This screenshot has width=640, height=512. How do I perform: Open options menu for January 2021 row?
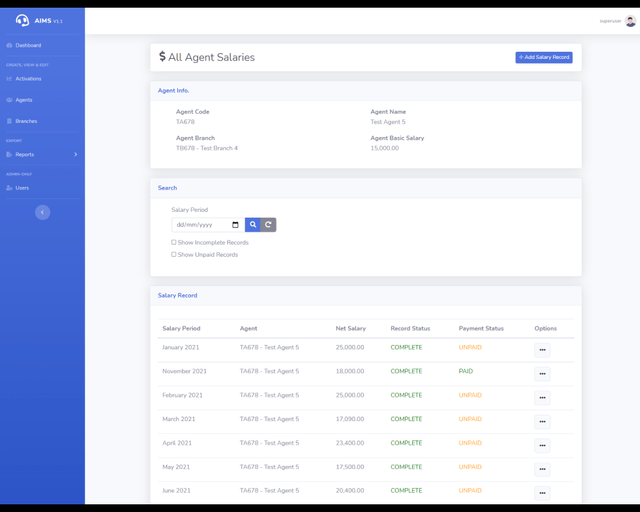point(542,350)
